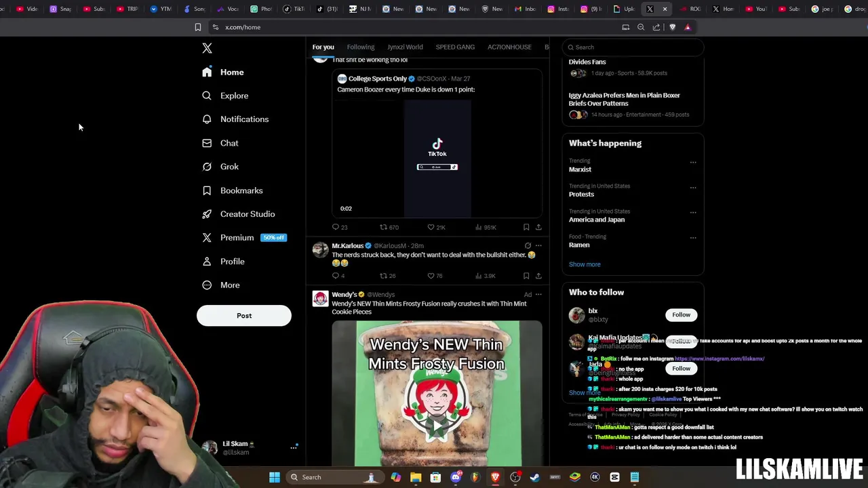Reply to College Sports Only post
Viewport: 868px width, 488px height.
340,227
